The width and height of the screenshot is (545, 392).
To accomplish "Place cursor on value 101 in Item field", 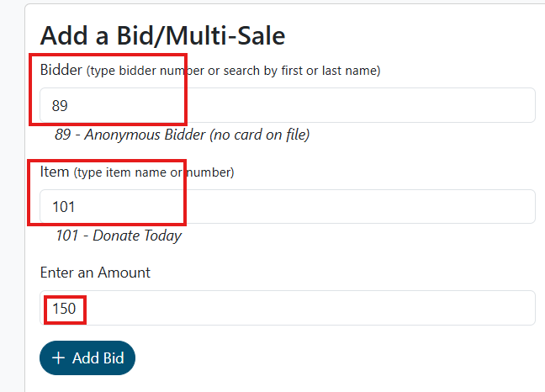I will (x=64, y=207).
